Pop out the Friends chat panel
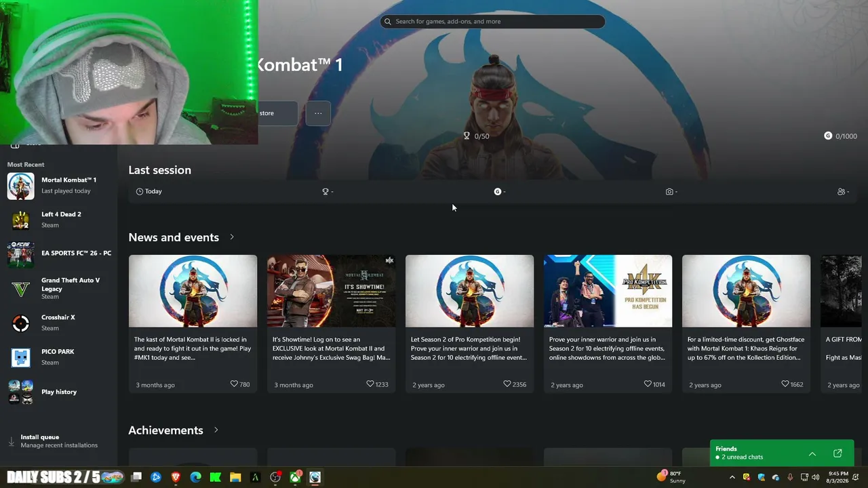 pyautogui.click(x=837, y=453)
